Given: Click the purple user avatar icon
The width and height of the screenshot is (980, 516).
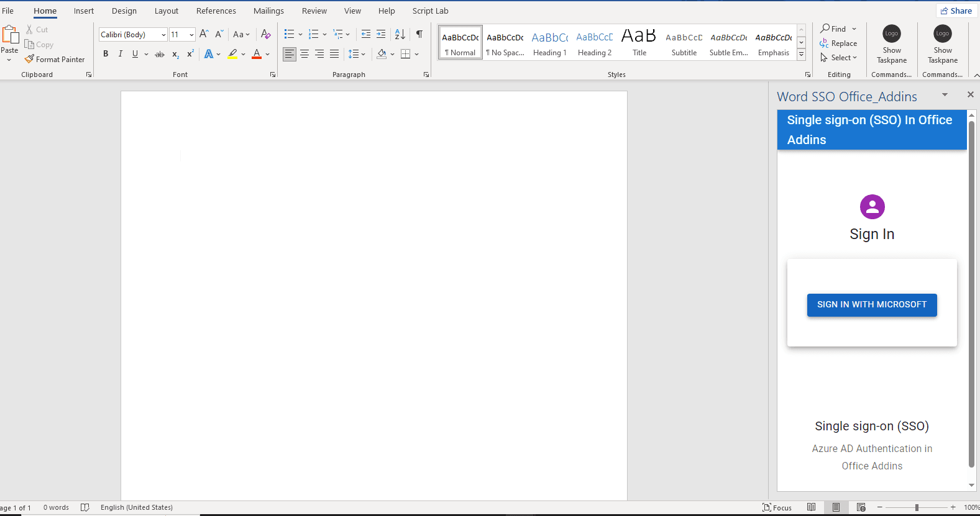Looking at the screenshot, I should [x=872, y=207].
